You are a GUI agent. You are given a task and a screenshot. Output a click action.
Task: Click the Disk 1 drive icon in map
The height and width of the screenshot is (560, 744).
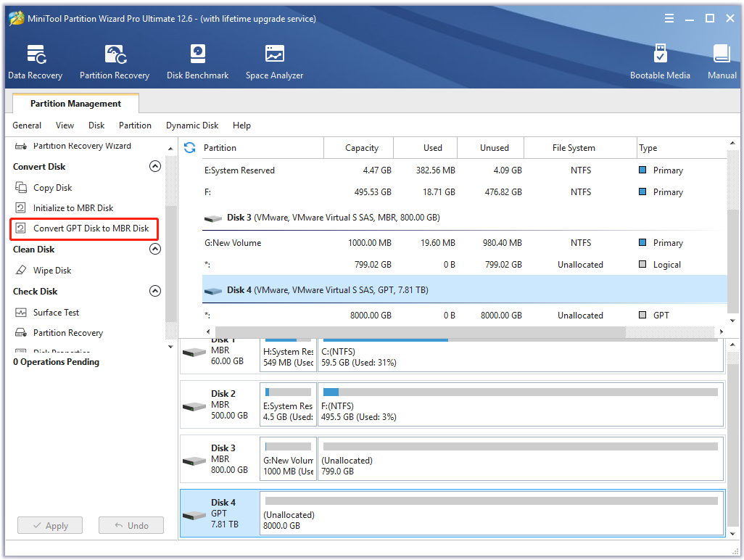pyautogui.click(x=194, y=352)
